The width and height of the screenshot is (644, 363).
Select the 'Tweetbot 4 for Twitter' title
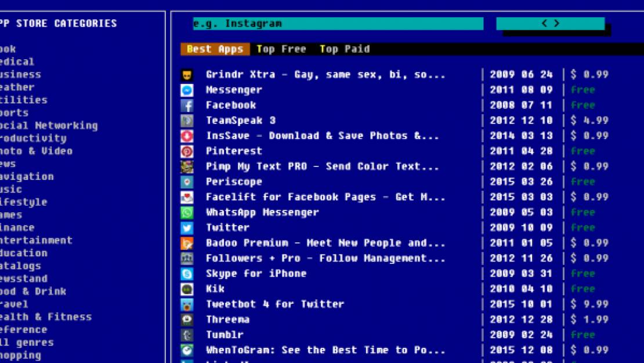click(x=275, y=304)
